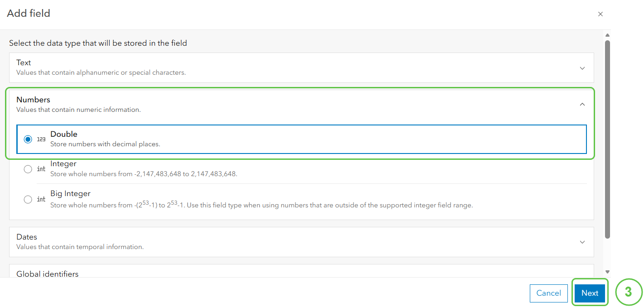Click the 123 icon beside Double
This screenshot has width=644, height=307.
41,139
